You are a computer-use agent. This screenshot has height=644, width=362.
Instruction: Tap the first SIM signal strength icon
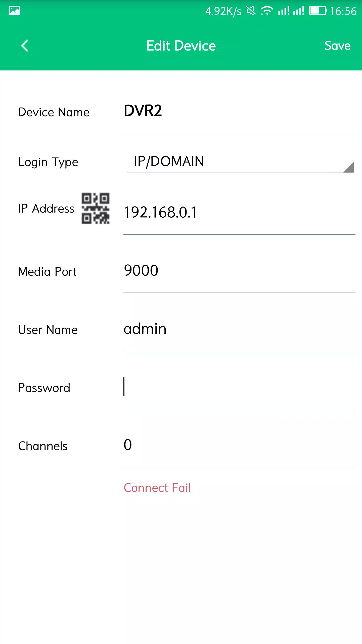coord(284,11)
